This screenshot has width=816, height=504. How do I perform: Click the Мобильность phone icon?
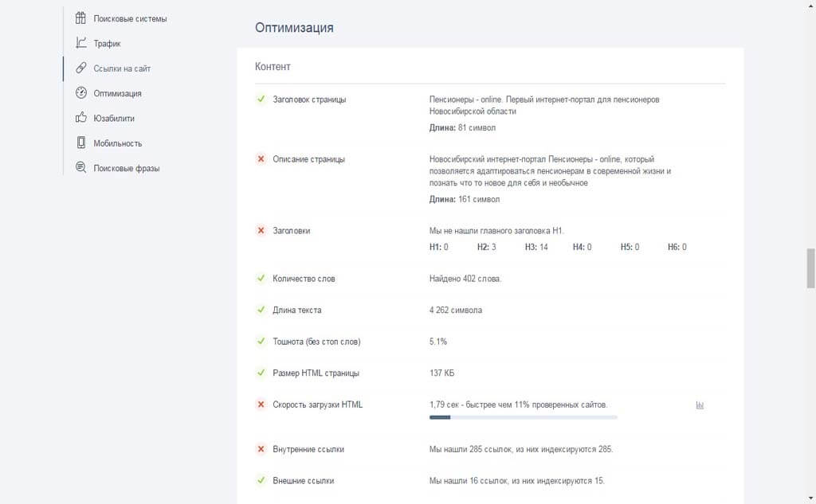coord(80,143)
